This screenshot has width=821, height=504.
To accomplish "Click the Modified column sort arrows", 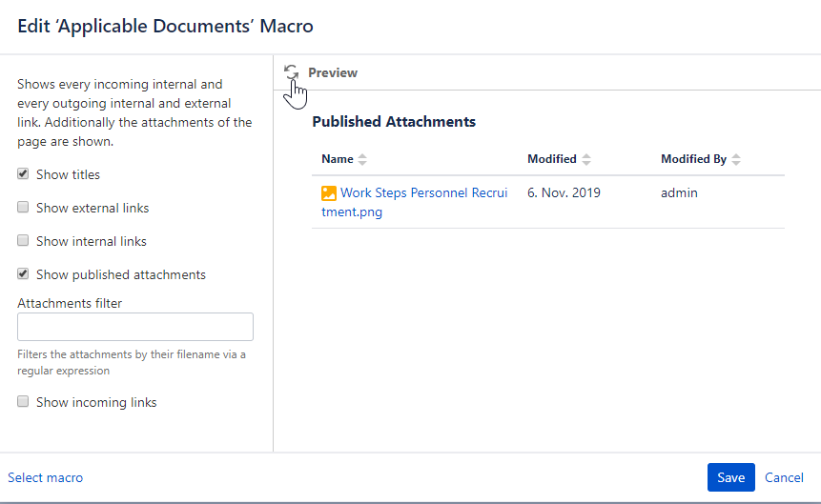I will point(586,159).
